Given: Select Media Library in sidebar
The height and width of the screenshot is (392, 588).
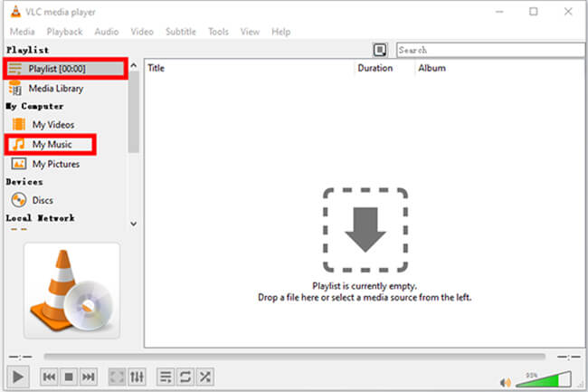Looking at the screenshot, I should click(56, 89).
